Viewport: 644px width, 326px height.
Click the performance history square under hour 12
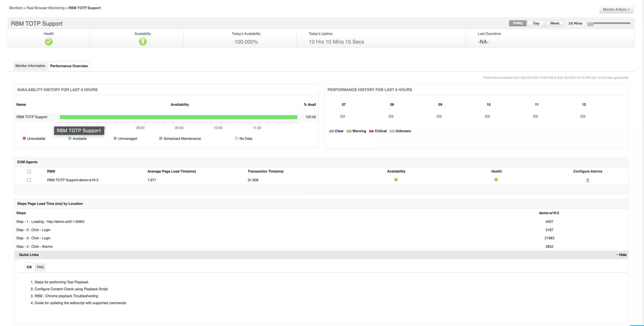(x=583, y=116)
